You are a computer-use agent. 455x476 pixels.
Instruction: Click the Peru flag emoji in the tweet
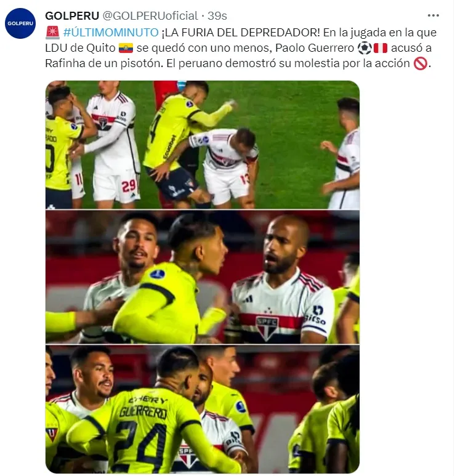(381, 48)
